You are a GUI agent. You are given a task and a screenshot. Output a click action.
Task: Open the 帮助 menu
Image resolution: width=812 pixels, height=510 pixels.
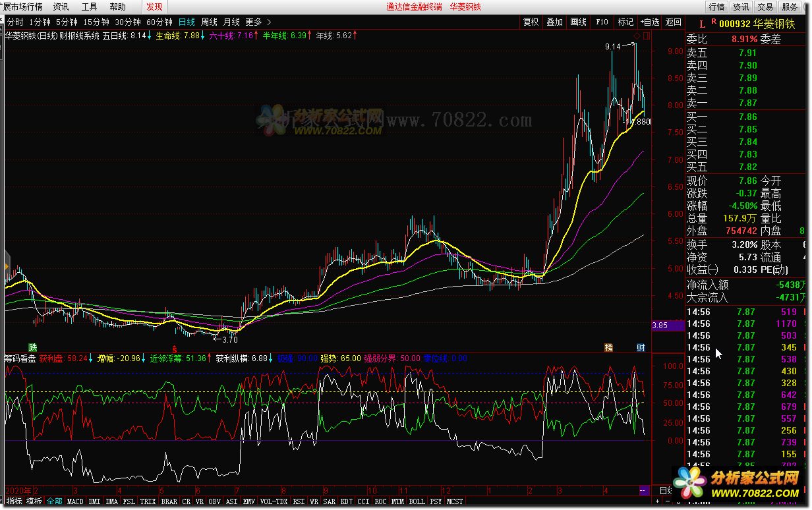pyautogui.click(x=117, y=7)
